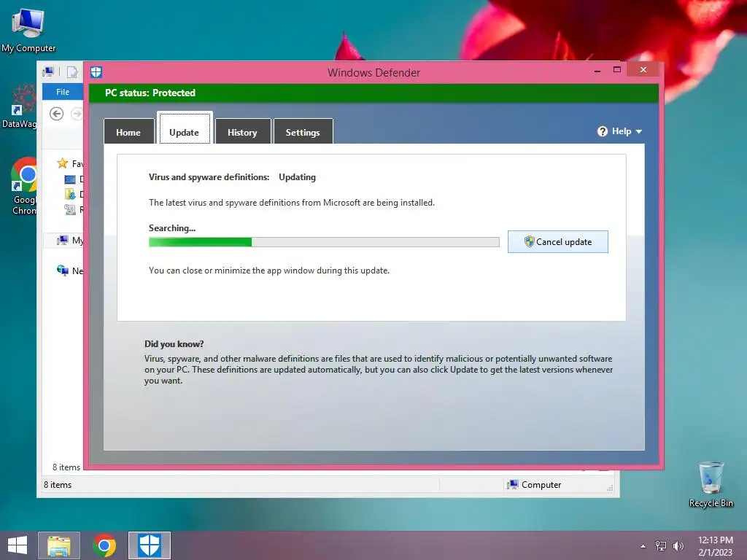This screenshot has height=560, width=747.
Task: Select Windows Defender taskbar button
Action: pos(149,545)
